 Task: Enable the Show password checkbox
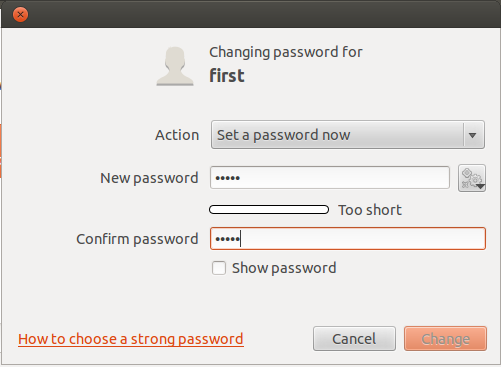(x=219, y=268)
